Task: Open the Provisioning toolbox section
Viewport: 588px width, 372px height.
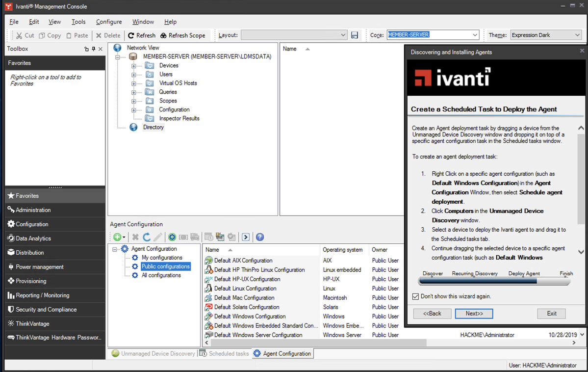Action: [31, 281]
